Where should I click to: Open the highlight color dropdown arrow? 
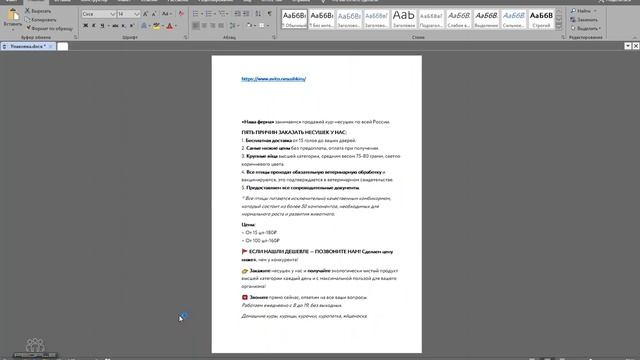(162, 26)
